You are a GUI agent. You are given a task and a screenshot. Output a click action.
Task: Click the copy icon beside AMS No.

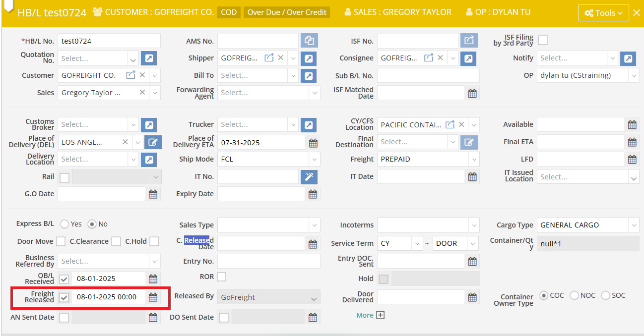coord(309,41)
